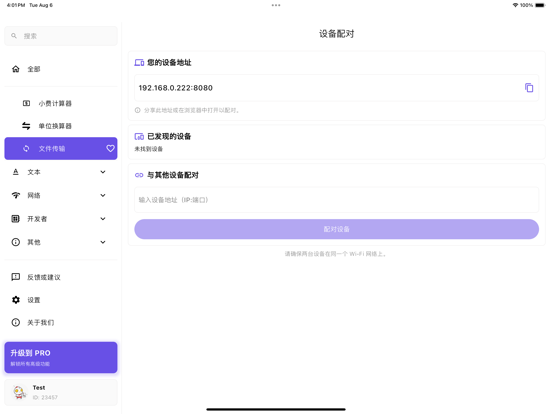Click the unit converter arrows icon
The width and height of the screenshot is (552, 414).
point(26,126)
